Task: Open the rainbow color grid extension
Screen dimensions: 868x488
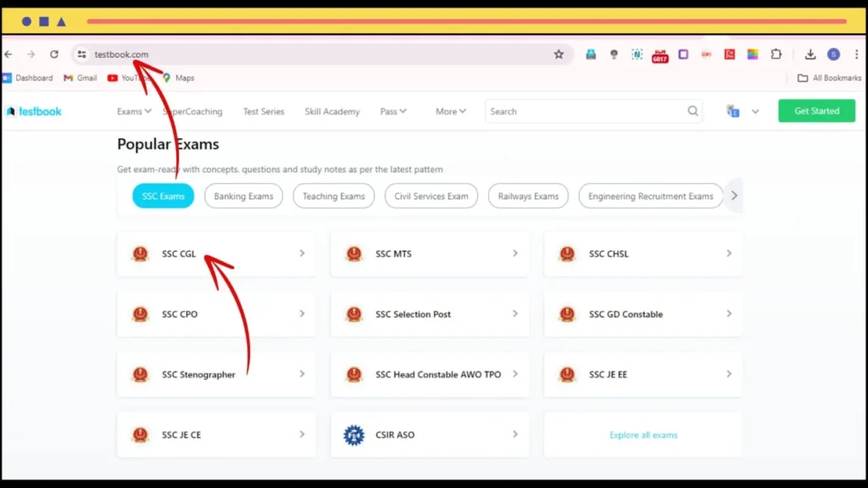Action: point(753,54)
